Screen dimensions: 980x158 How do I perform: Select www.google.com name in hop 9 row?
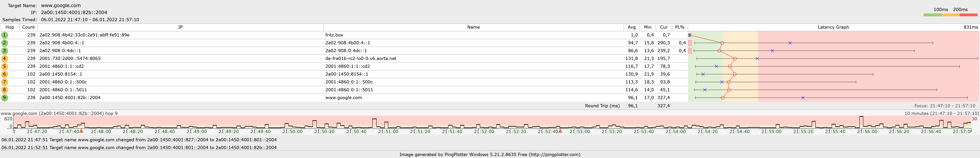point(343,98)
